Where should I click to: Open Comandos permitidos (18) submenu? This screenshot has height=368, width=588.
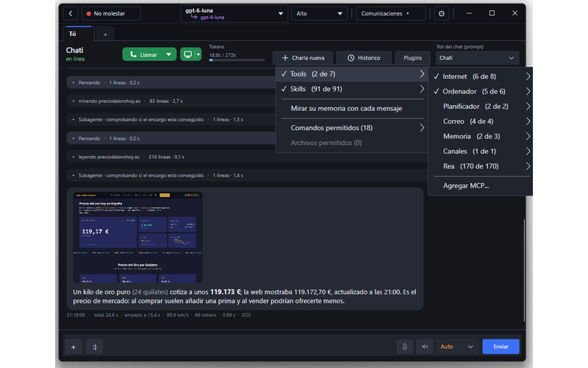pos(352,127)
